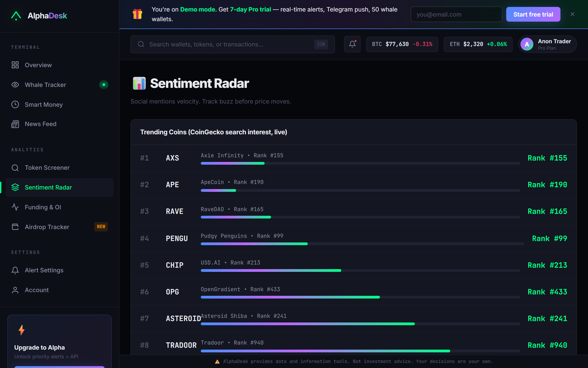Click the Token Screener magnifier icon
This screenshot has width=588, height=368.
click(15, 168)
